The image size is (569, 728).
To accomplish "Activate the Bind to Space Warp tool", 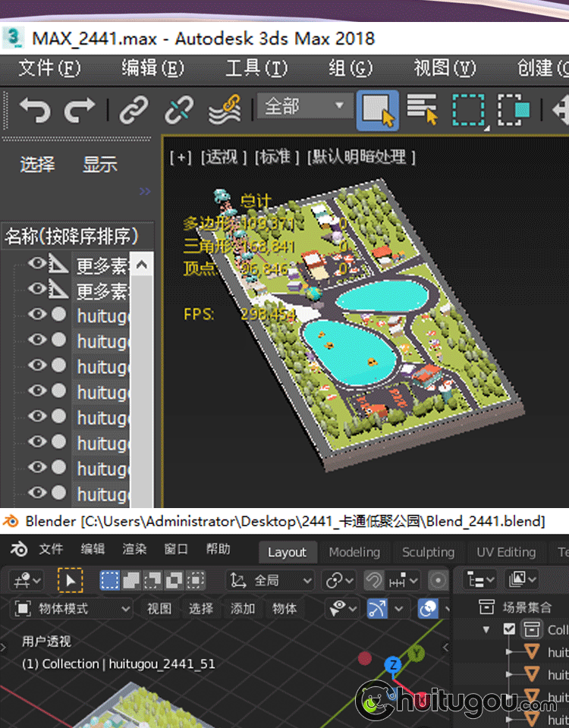I will tap(225, 110).
